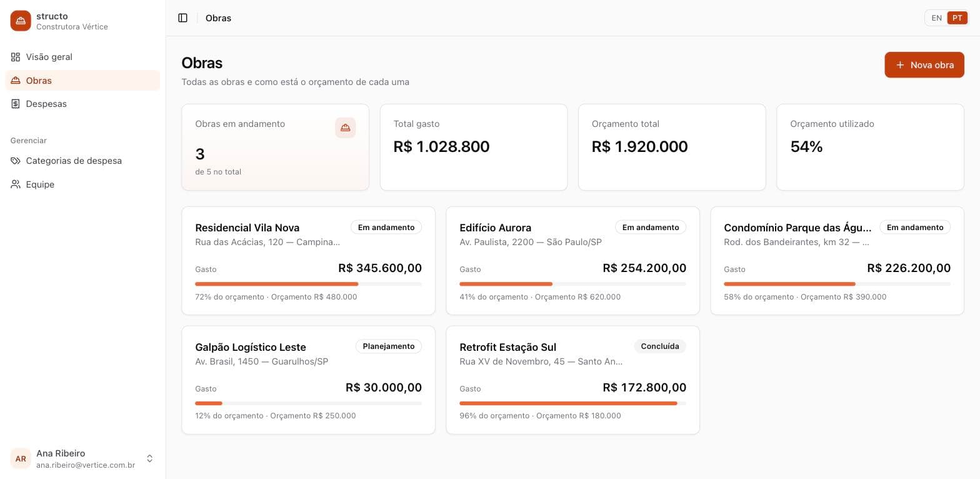This screenshot has width=980, height=479.
Task: Click Condomínio Parque das Águ... progress bar
Action: coord(837,284)
